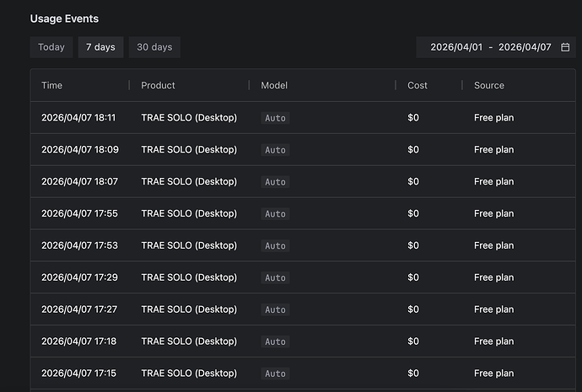The image size is (582, 392).
Task: Click Free plan in the 17:53 row
Action: coord(494,245)
